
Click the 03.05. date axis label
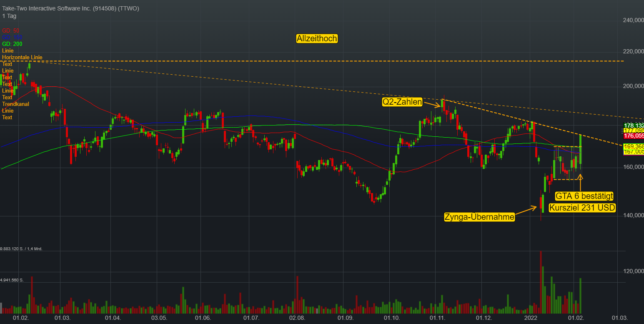pos(159,318)
